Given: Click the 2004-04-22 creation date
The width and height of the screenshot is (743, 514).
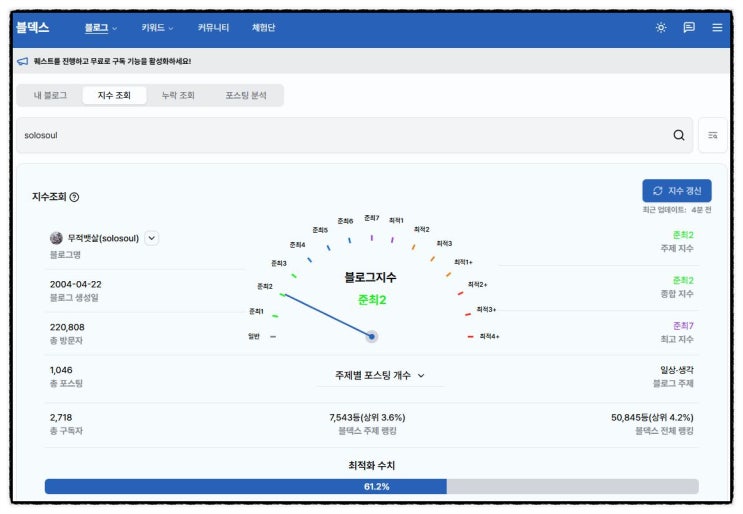Looking at the screenshot, I should [76, 284].
